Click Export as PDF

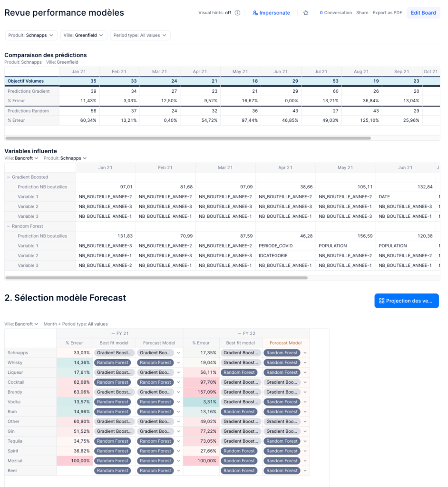click(x=387, y=13)
